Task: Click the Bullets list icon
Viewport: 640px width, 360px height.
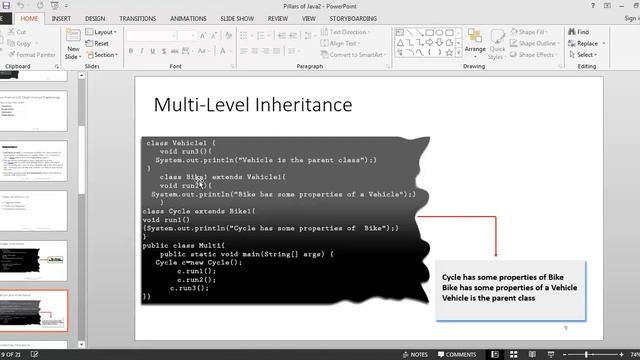Action: (245, 36)
